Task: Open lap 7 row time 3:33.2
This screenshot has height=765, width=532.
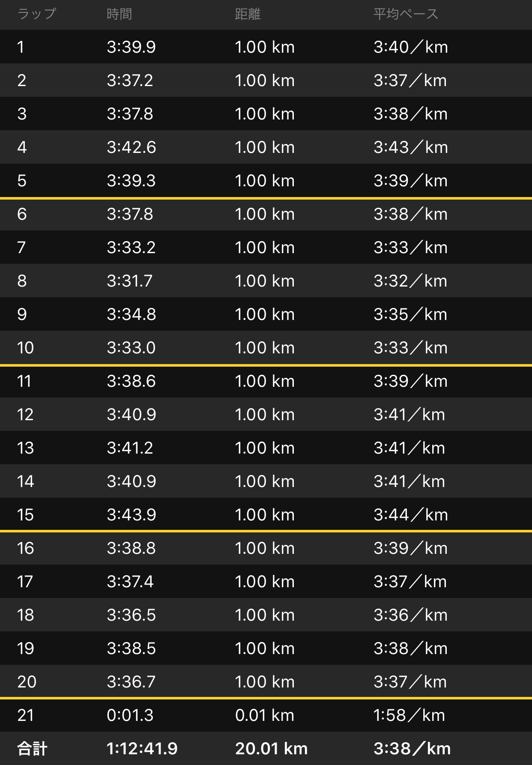Action: coord(266,247)
